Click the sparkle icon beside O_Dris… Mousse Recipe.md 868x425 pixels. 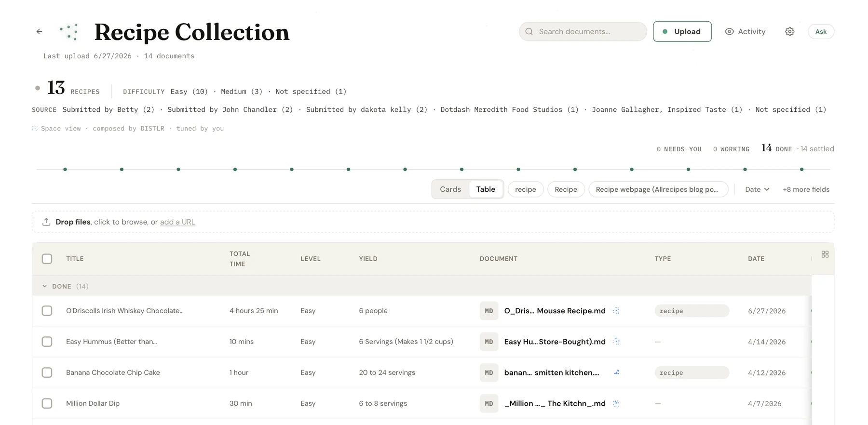click(x=616, y=311)
